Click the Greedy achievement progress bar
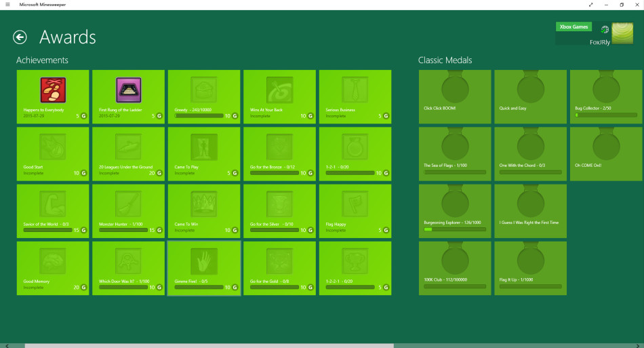 199,116
